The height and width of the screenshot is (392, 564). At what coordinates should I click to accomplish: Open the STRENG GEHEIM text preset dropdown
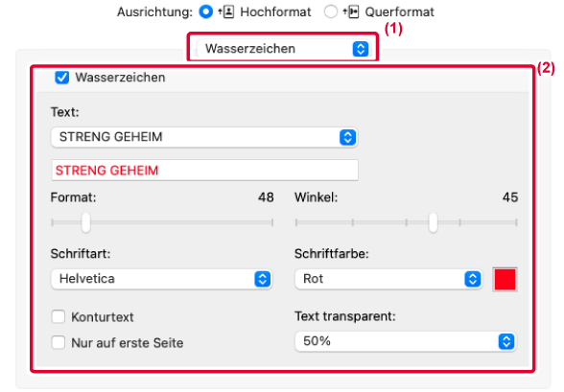pyautogui.click(x=204, y=137)
